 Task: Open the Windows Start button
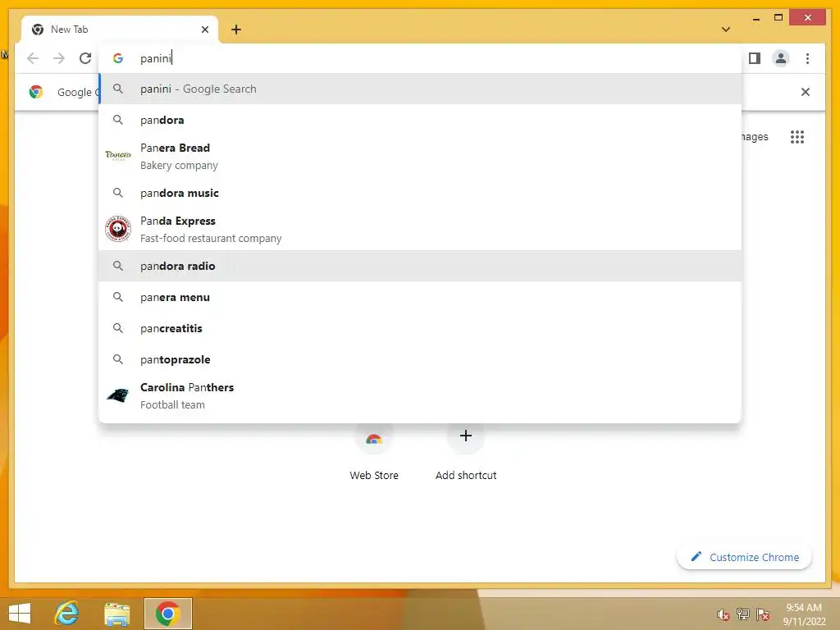coord(20,614)
